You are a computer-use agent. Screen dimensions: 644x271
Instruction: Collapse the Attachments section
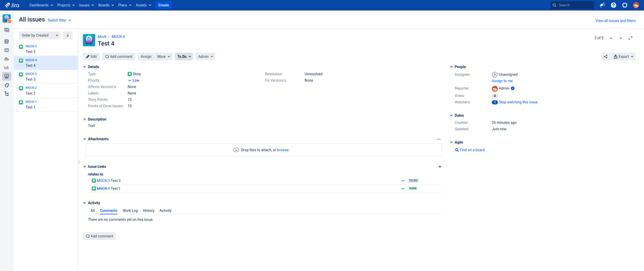click(85, 139)
